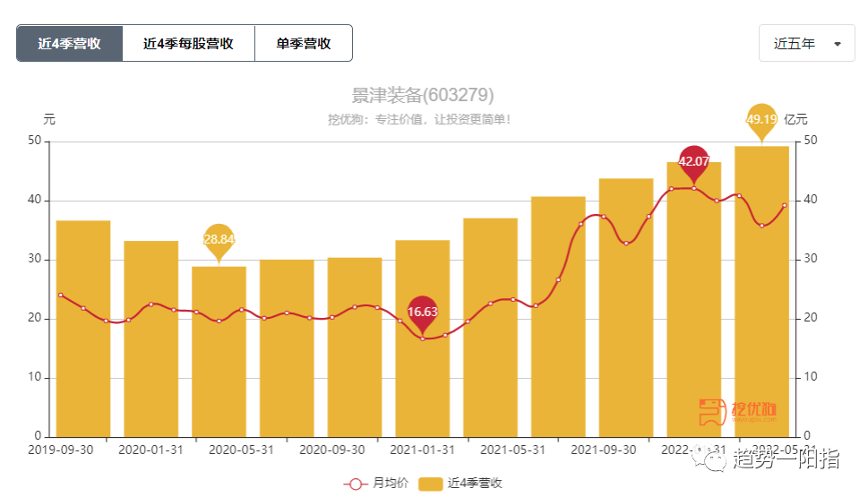Viewport: 868px width, 497px height.
Task: Click the x-axis label 2020-05-31
Action: point(241,450)
